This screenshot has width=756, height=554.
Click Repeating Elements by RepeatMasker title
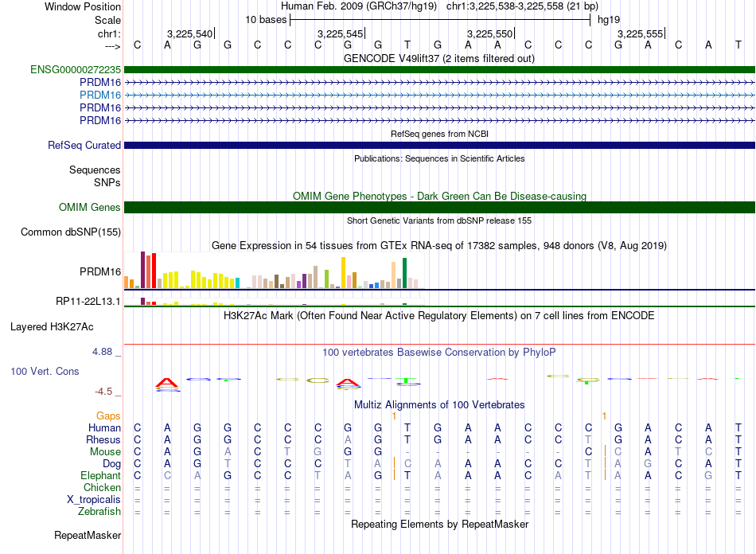pyautogui.click(x=439, y=524)
